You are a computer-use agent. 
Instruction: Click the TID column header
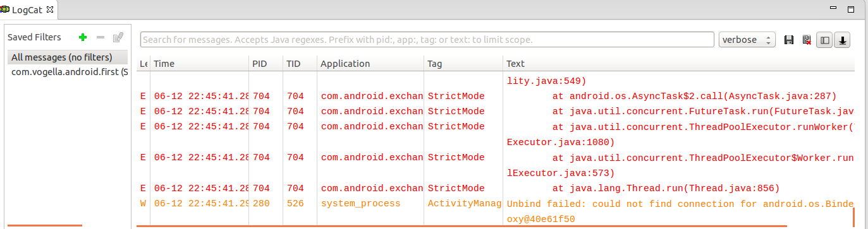click(x=300, y=64)
